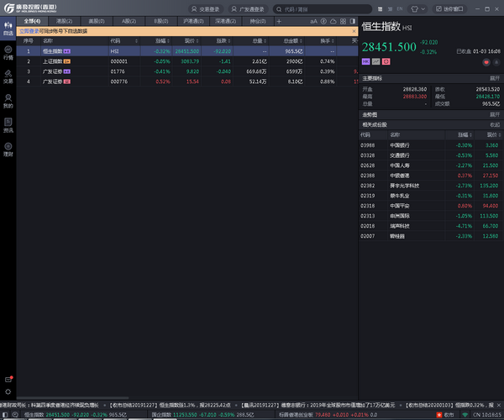Select the 全部(4) tab

(x=32, y=21)
